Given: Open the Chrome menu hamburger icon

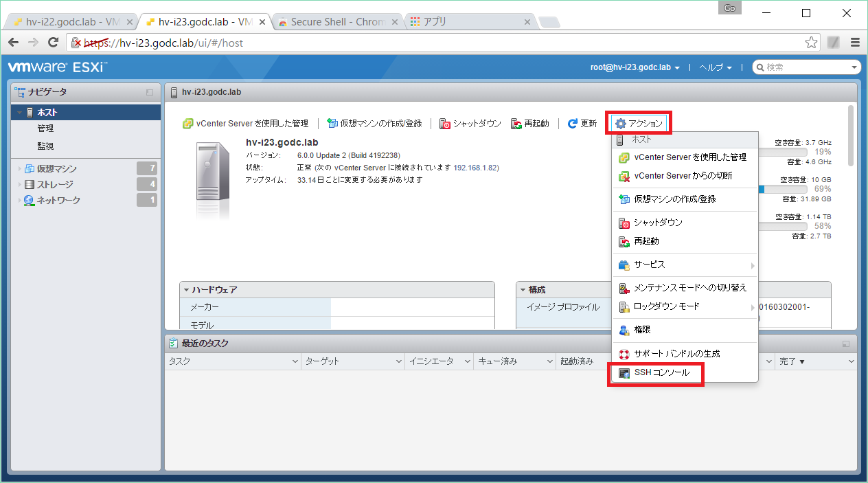Looking at the screenshot, I should tap(855, 43).
